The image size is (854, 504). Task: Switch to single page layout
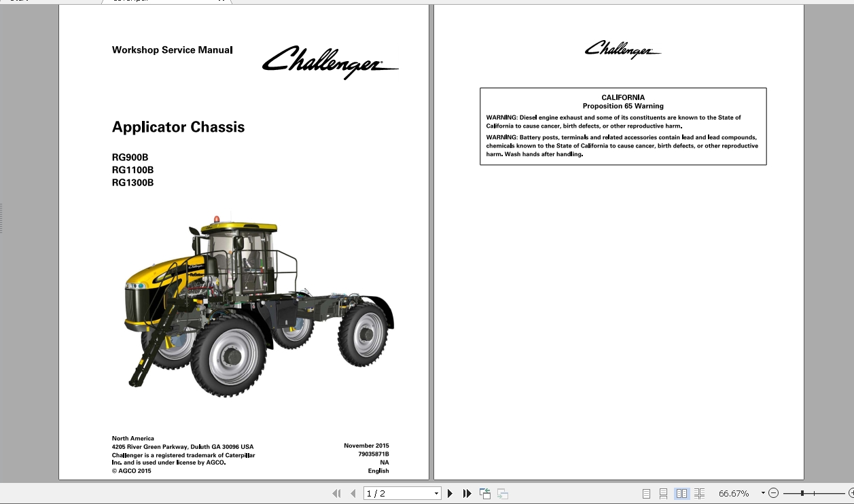(x=646, y=494)
